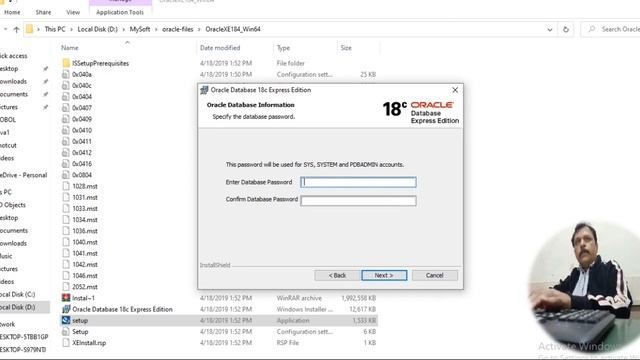Select the Instal~1 WinRAR archive icon

coord(66,298)
